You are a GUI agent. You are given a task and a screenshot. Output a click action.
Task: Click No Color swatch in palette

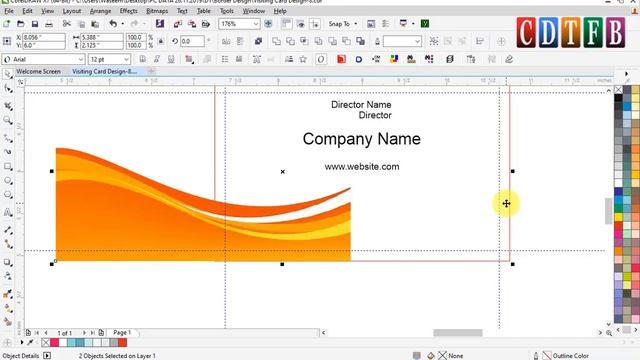point(618,89)
